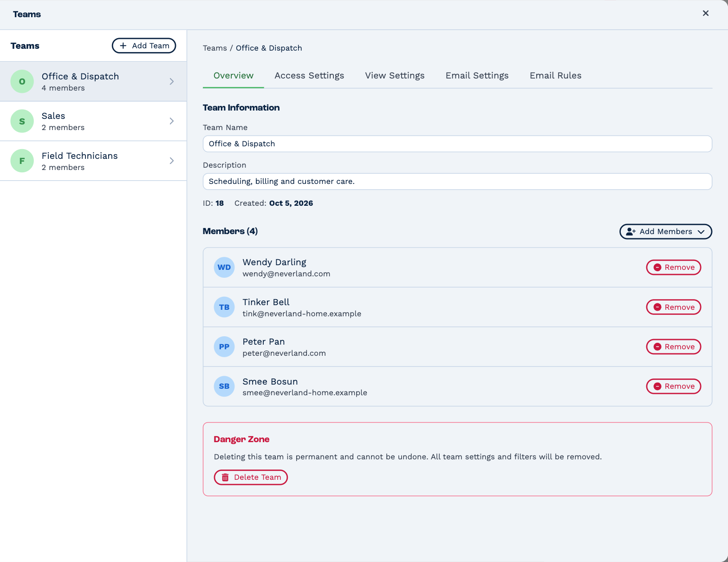Switch to the Access Settings tab
728x562 pixels.
pyautogui.click(x=309, y=76)
